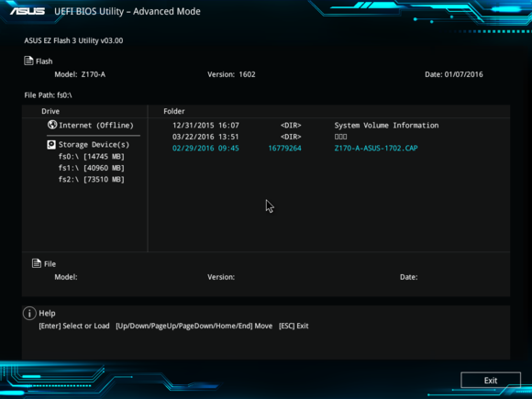Click the File Path fs0:\ text
This screenshot has height=399, width=532.
49,95
